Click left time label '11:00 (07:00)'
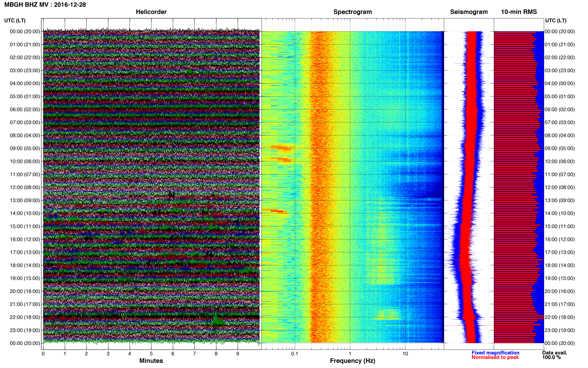Viewport: 588px width, 368px height. (x=25, y=174)
